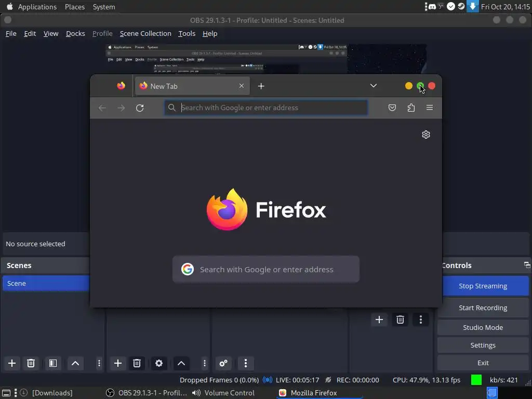Remove the selected scene using Scenes trash icon
This screenshot has width=532, height=399.
(x=31, y=363)
